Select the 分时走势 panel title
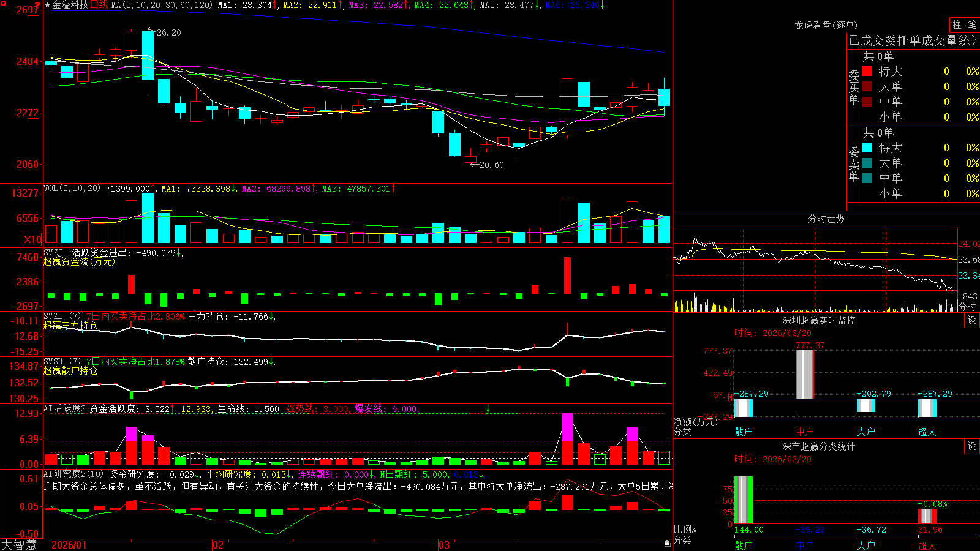The width and height of the screenshot is (980, 551). 826,219
